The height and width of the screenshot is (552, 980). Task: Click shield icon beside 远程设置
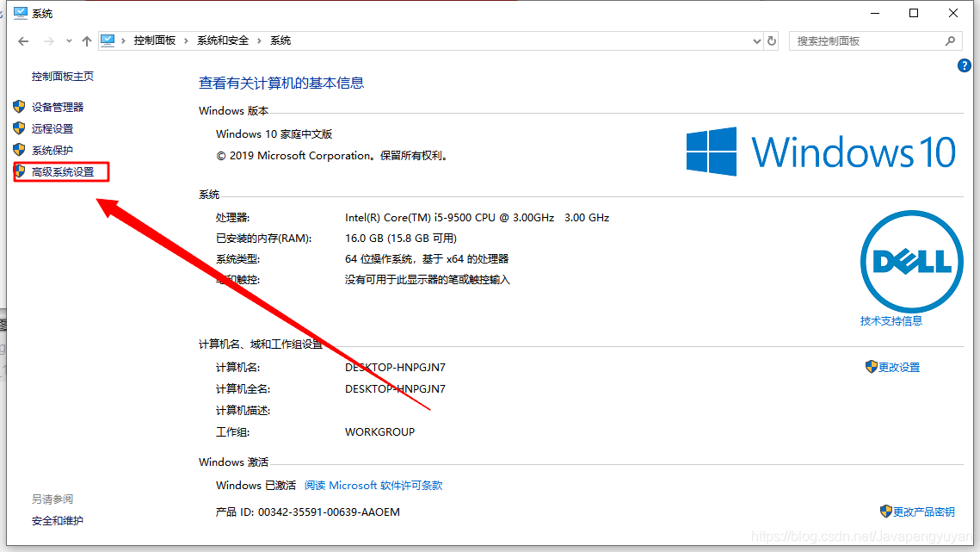pos(20,128)
